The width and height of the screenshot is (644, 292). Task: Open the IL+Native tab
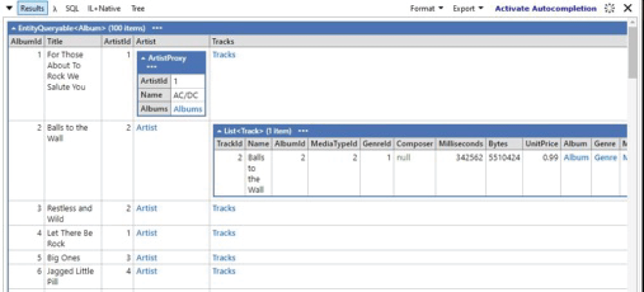pyautogui.click(x=104, y=8)
